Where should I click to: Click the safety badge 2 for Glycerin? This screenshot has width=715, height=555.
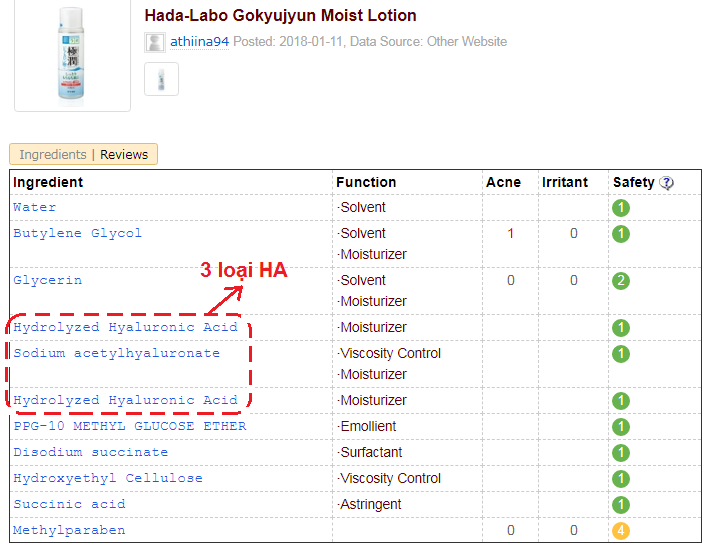(x=621, y=281)
